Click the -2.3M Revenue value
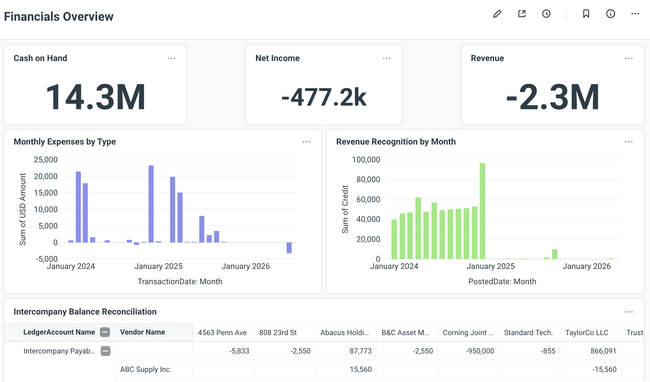The width and height of the screenshot is (650, 382). point(553,97)
